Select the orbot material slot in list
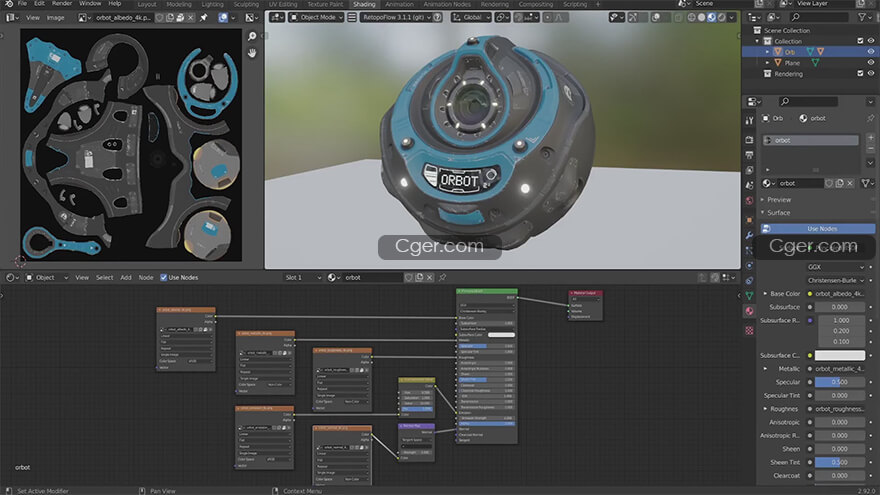Image resolution: width=880 pixels, height=495 pixels. pyautogui.click(x=810, y=140)
